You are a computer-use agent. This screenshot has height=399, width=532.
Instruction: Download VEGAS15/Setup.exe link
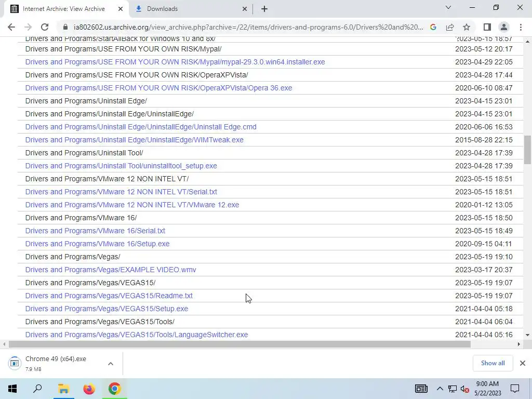[107, 309]
